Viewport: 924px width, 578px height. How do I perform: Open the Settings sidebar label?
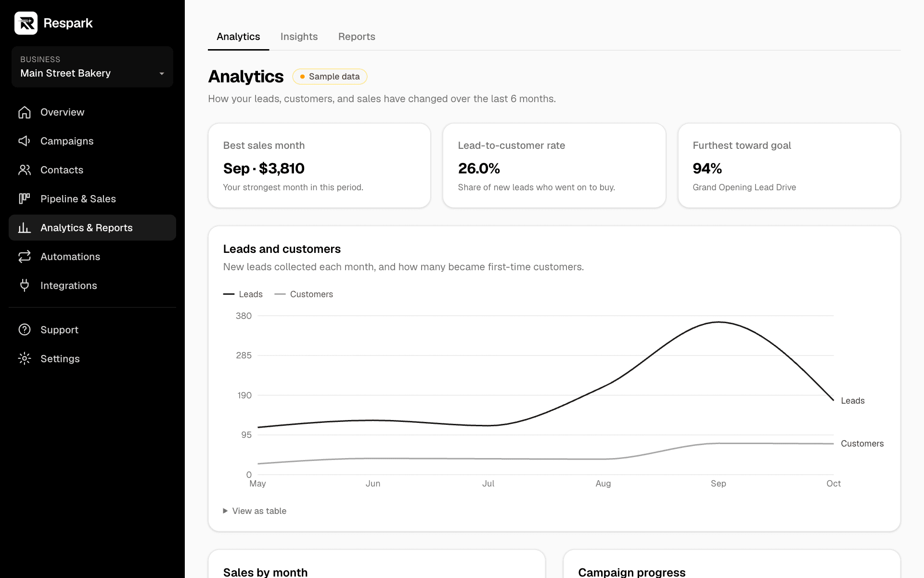tap(60, 359)
